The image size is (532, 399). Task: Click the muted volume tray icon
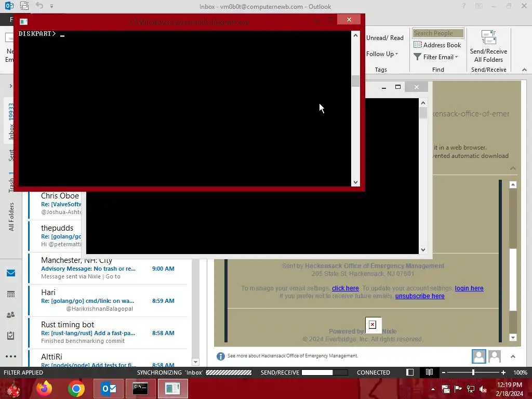click(x=483, y=389)
